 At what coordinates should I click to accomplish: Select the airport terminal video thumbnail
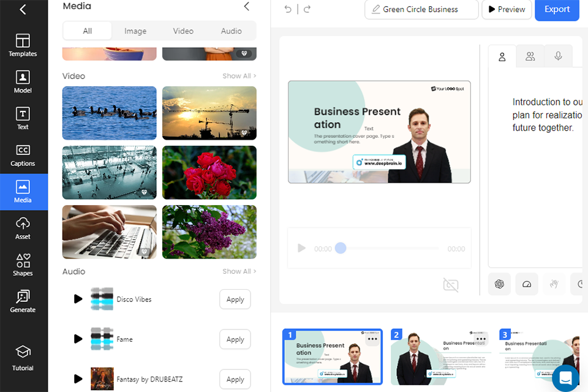click(x=110, y=173)
